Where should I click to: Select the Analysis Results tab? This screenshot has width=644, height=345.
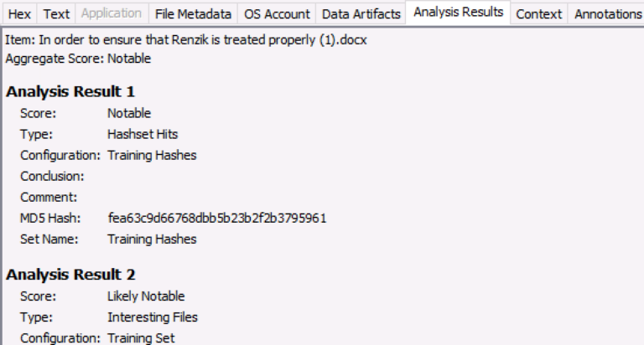click(458, 13)
